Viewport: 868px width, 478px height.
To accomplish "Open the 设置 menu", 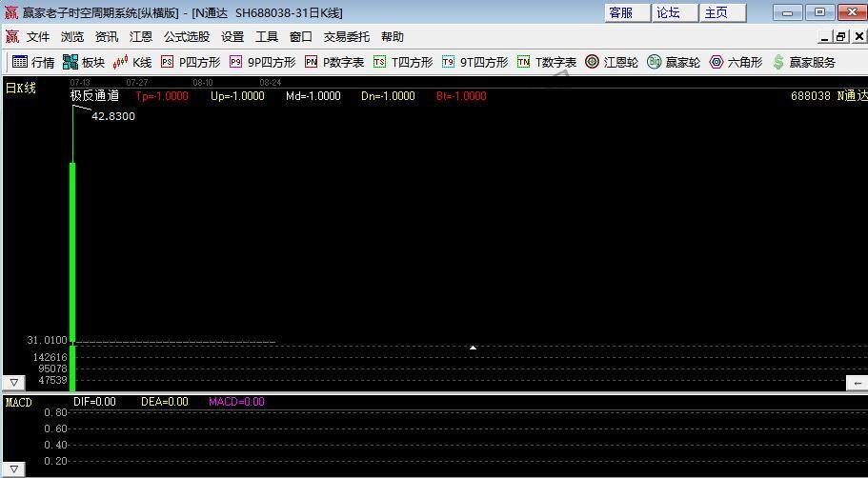I will click(232, 37).
